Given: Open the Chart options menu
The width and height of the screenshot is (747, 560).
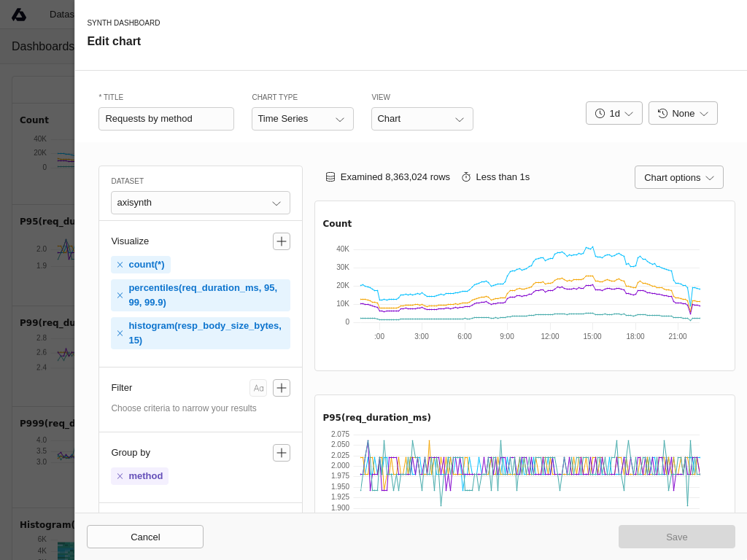Looking at the screenshot, I should point(678,177).
